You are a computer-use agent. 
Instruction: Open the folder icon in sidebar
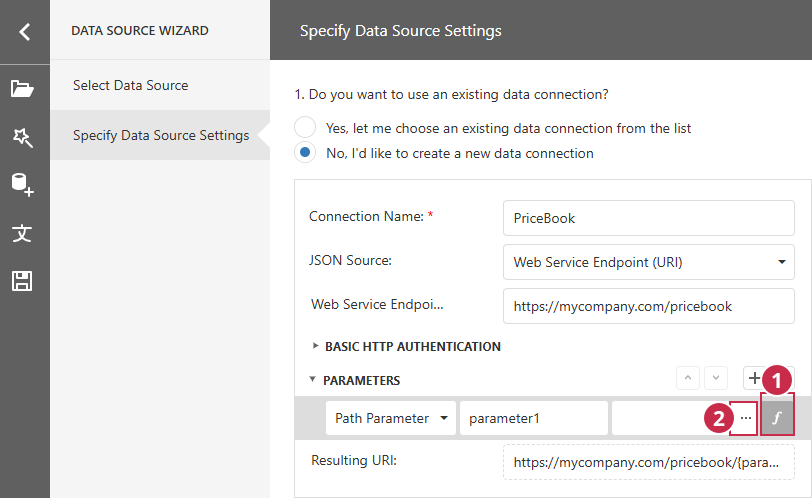point(22,89)
